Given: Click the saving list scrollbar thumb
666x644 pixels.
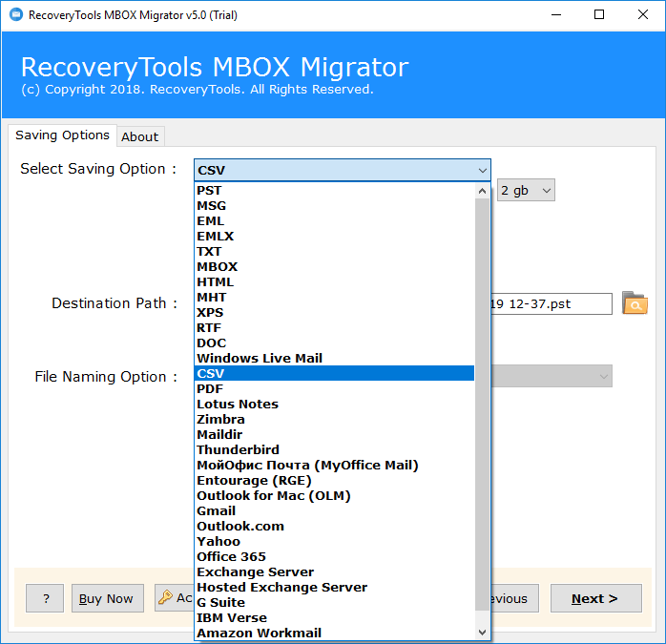Looking at the screenshot, I should (482, 405).
